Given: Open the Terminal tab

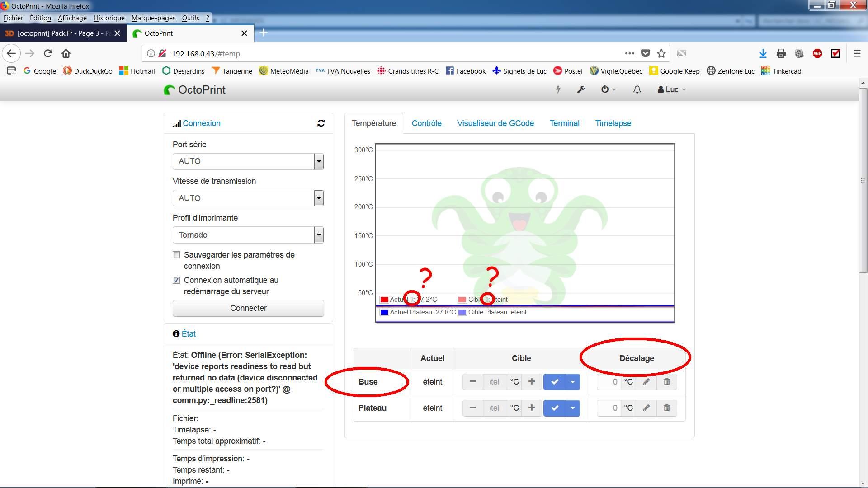Looking at the screenshot, I should pyautogui.click(x=564, y=123).
